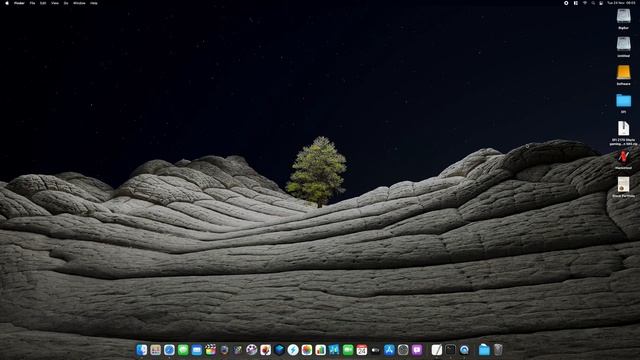The image size is (640, 360).
Task: Select the zip archive file on desktop
Action: pos(623,129)
